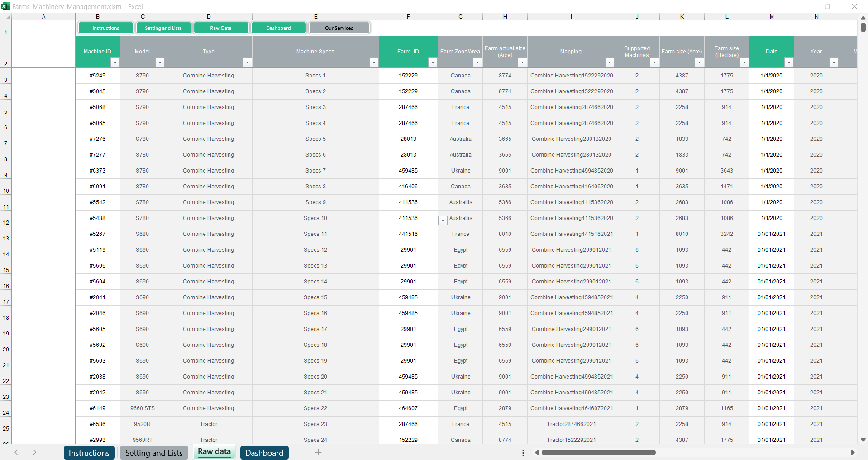Click the vertical scroll down arrow
This screenshot has height=460, width=868.
coord(863,440)
